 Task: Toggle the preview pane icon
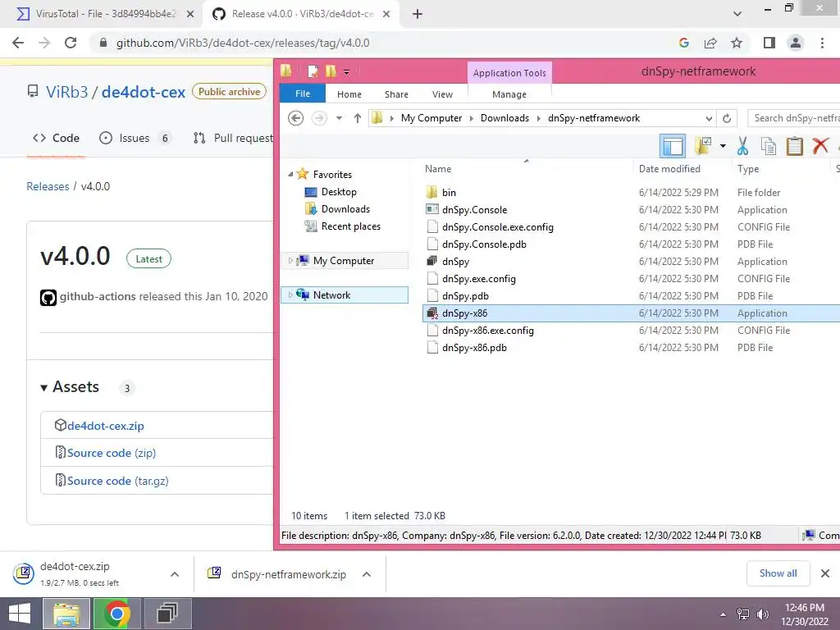(673, 146)
